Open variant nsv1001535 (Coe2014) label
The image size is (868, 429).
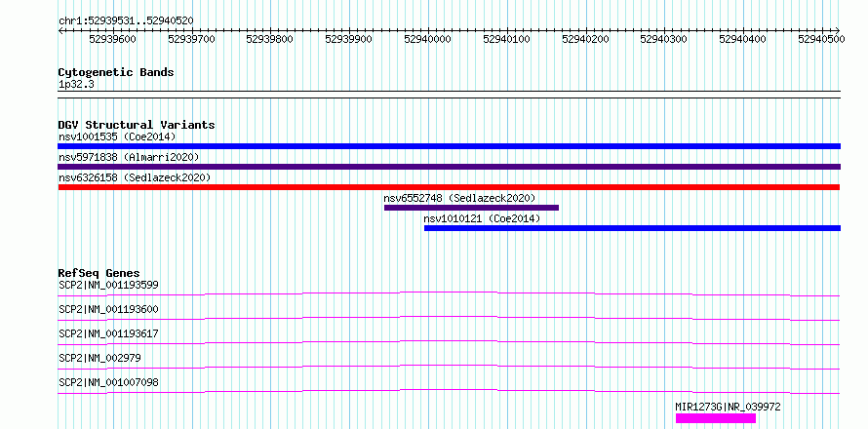coord(117,136)
